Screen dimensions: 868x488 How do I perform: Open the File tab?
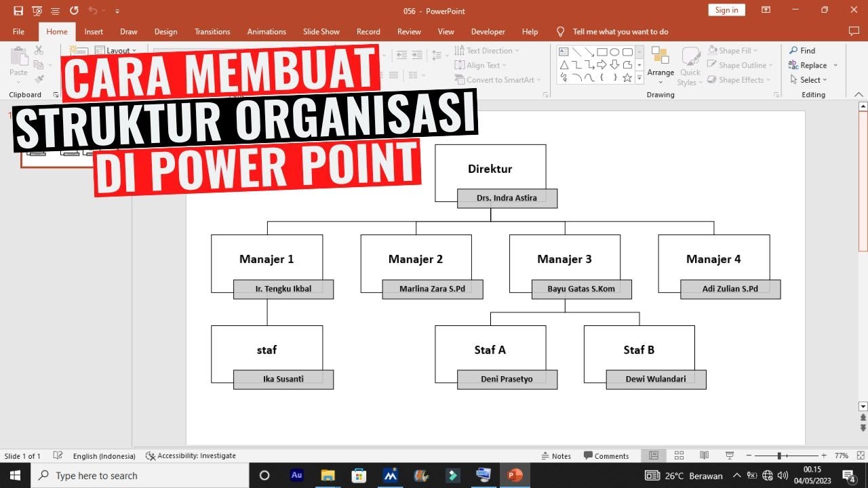tap(18, 32)
